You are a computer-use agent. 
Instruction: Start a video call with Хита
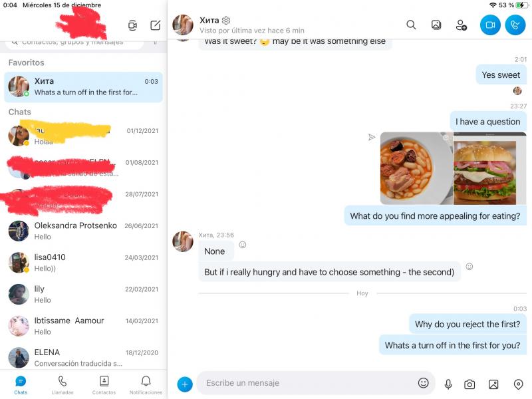coord(490,25)
